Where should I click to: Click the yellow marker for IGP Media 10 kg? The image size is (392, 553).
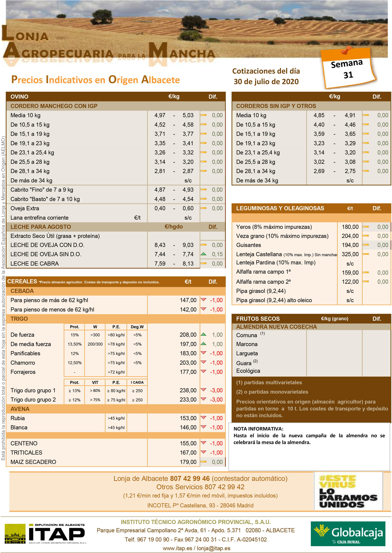point(203,115)
